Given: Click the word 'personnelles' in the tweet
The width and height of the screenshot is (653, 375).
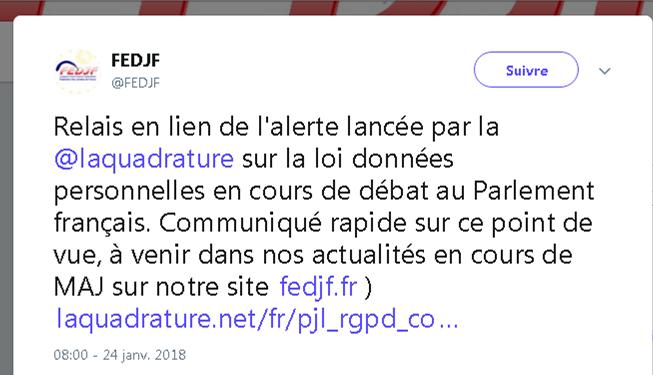Looking at the screenshot, I should pos(129,192).
